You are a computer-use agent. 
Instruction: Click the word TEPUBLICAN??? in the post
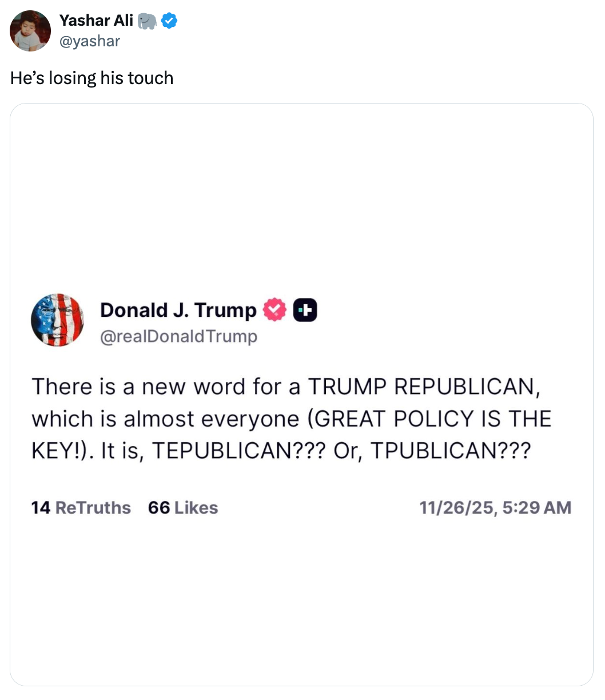(239, 451)
